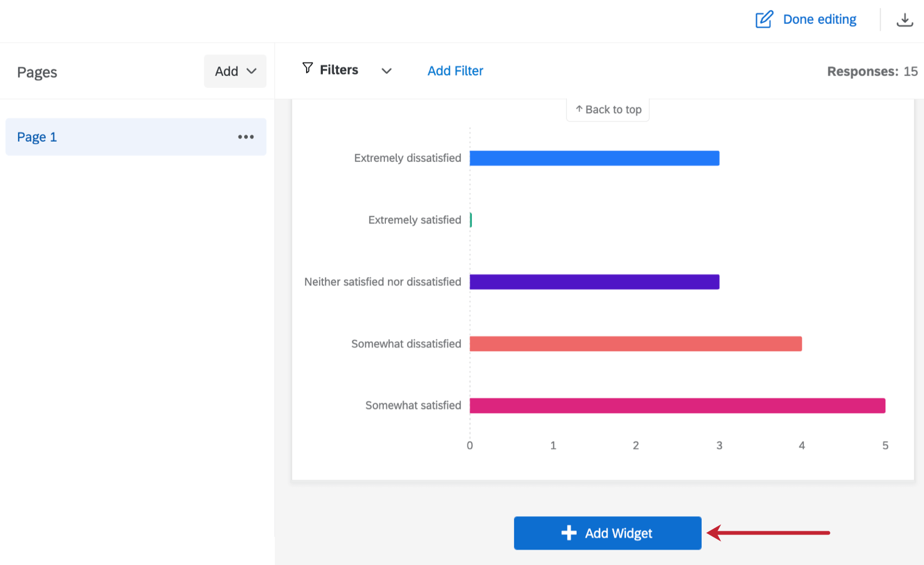Click the Add Filter link
The image size is (924, 565).
pos(455,71)
